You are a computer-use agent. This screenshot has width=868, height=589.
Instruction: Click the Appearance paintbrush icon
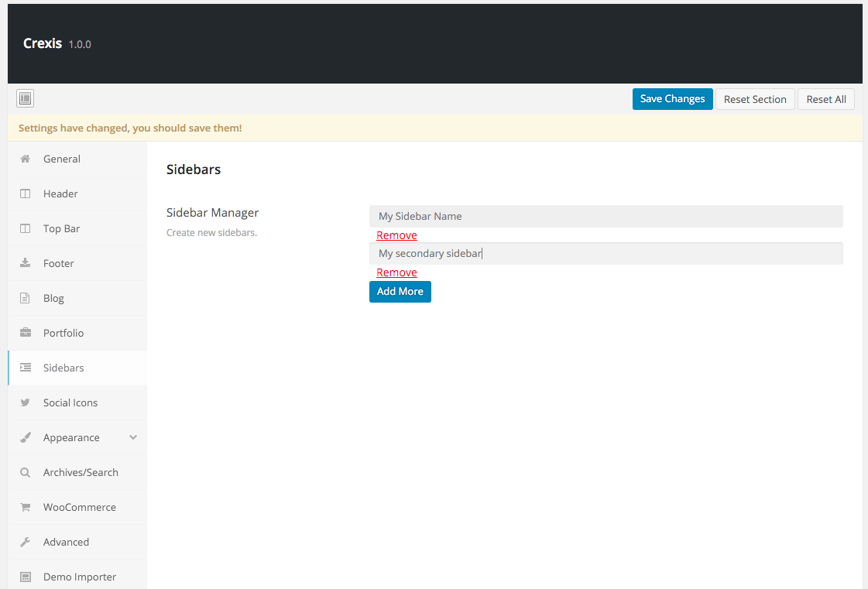click(26, 437)
